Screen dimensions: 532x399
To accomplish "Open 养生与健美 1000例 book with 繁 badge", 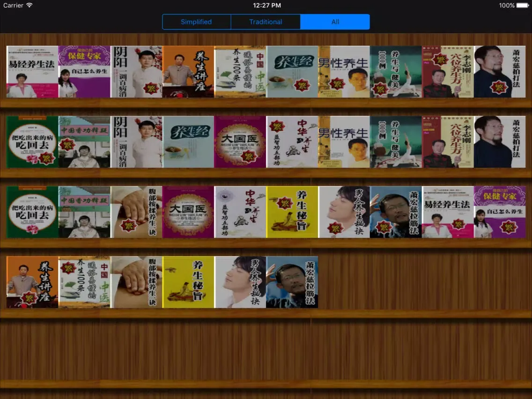I will (396, 72).
